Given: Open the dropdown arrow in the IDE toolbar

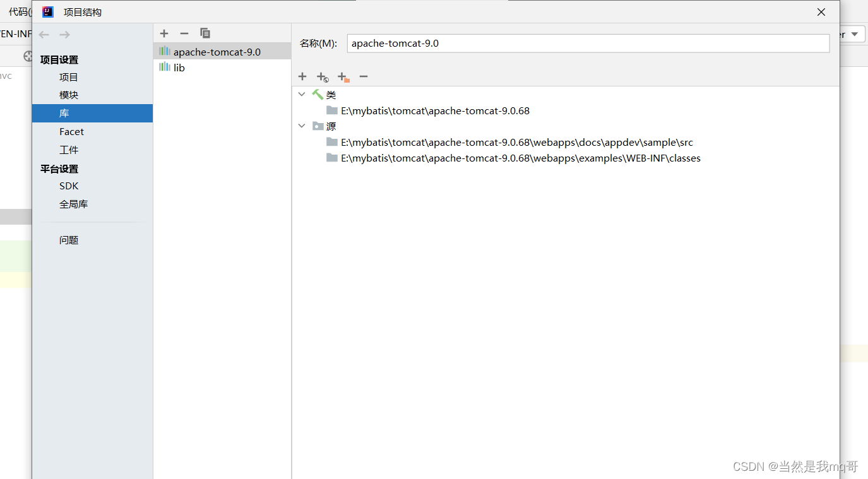Looking at the screenshot, I should 855,34.
